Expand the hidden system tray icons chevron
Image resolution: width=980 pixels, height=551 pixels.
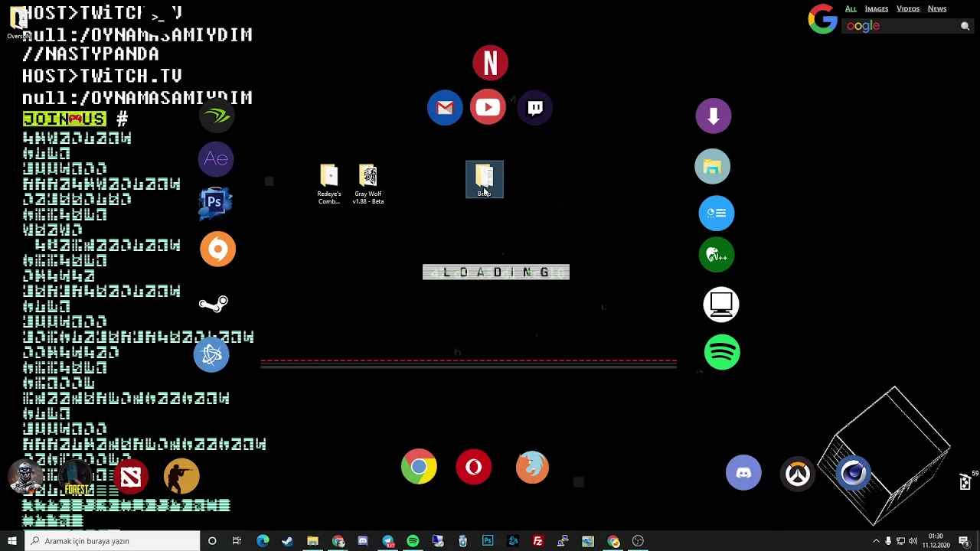click(x=876, y=541)
